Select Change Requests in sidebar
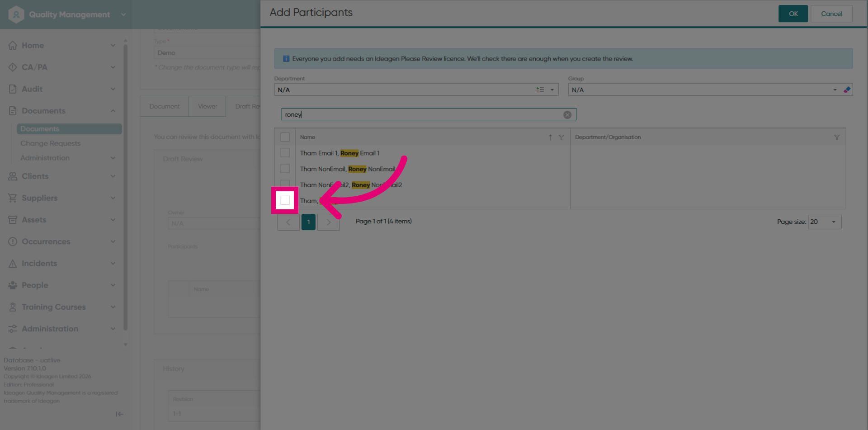This screenshot has width=868, height=430. 50,143
